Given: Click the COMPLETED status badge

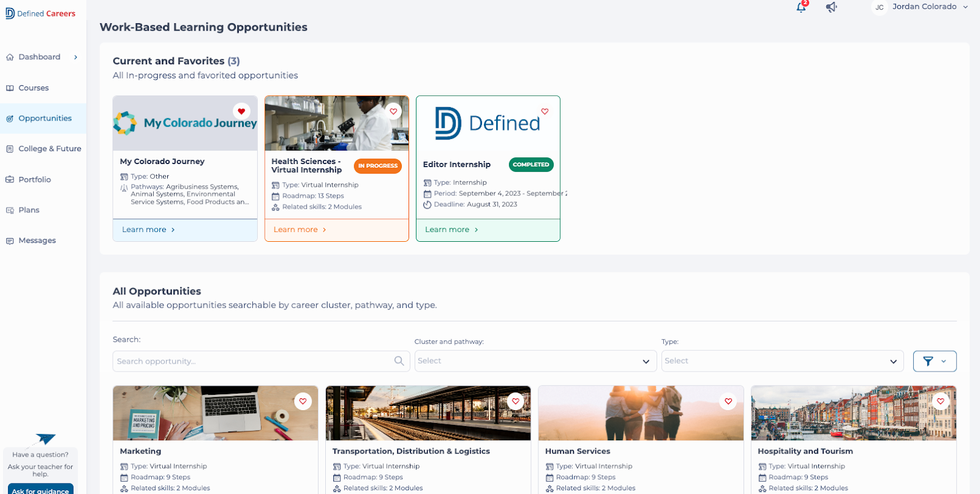Looking at the screenshot, I should click(x=531, y=165).
